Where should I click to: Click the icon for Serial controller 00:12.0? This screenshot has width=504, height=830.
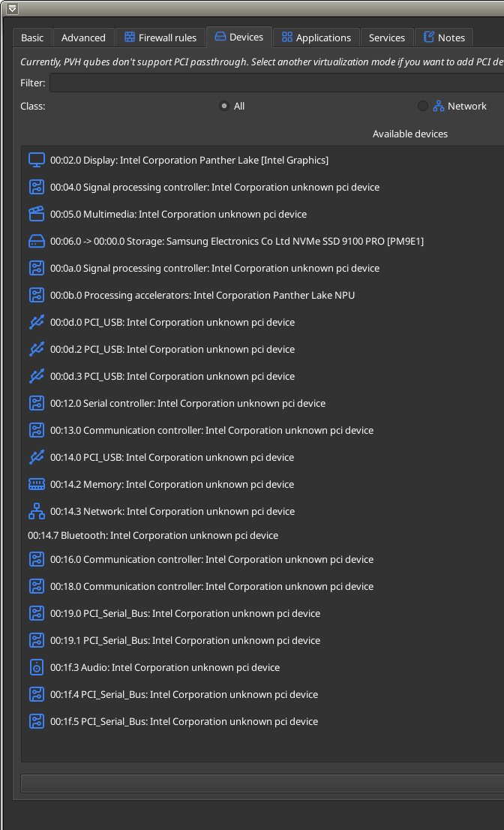pos(37,403)
